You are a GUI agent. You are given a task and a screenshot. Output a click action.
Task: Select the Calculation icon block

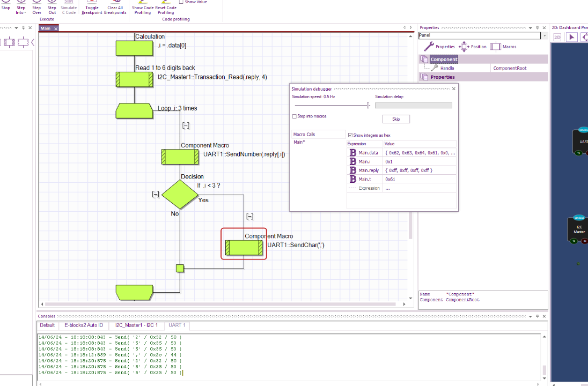pyautogui.click(x=134, y=48)
